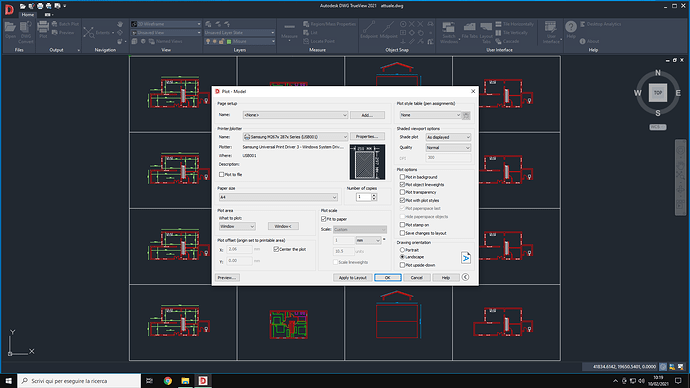The width and height of the screenshot is (690, 388).
Task: Enable Plot in background option
Action: pyautogui.click(x=402, y=177)
